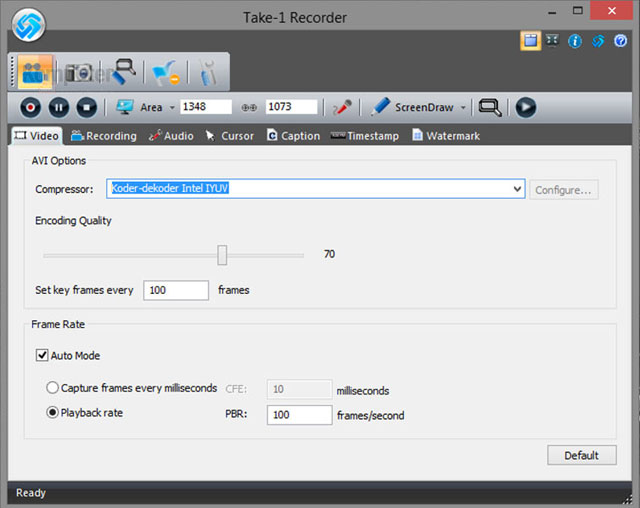Viewport: 640px width, 508px height.
Task: Click the key frames field showing 100
Action: click(x=176, y=290)
